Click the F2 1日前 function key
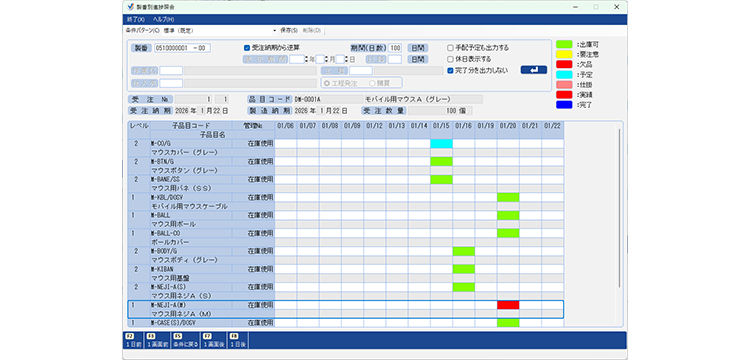 (132, 340)
